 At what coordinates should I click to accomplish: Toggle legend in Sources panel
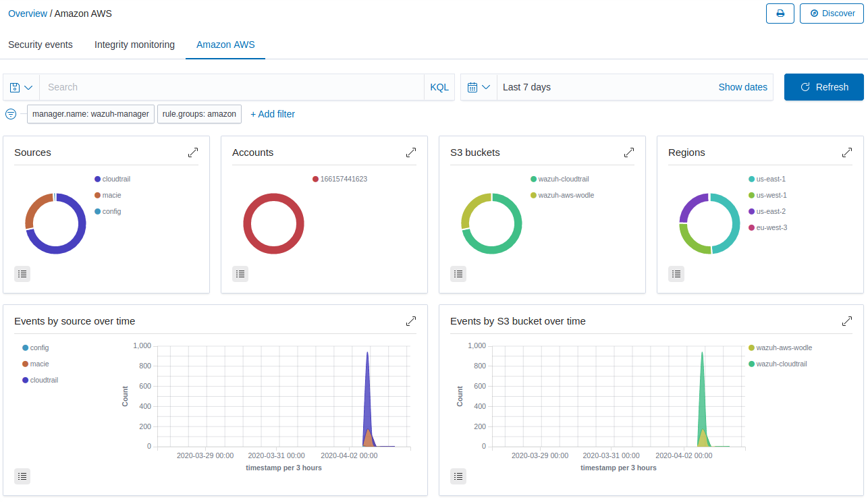(x=22, y=273)
